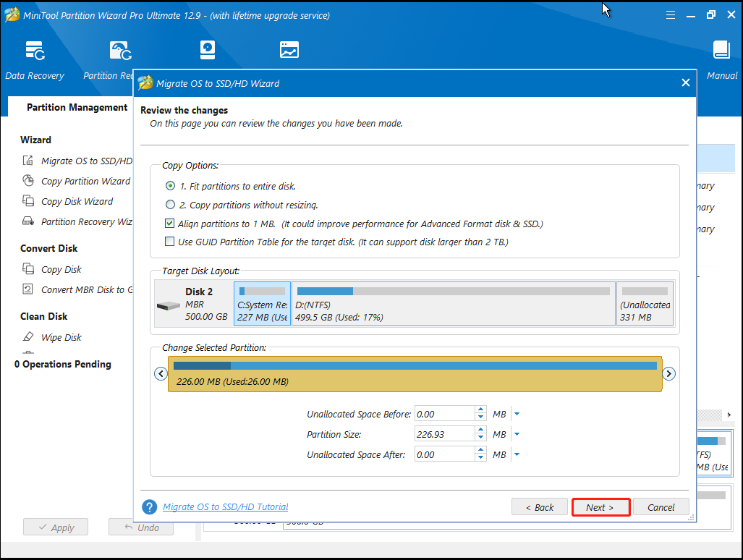
Task: Click the Space Analyzer toolbar icon
Action: pyautogui.click(x=289, y=50)
